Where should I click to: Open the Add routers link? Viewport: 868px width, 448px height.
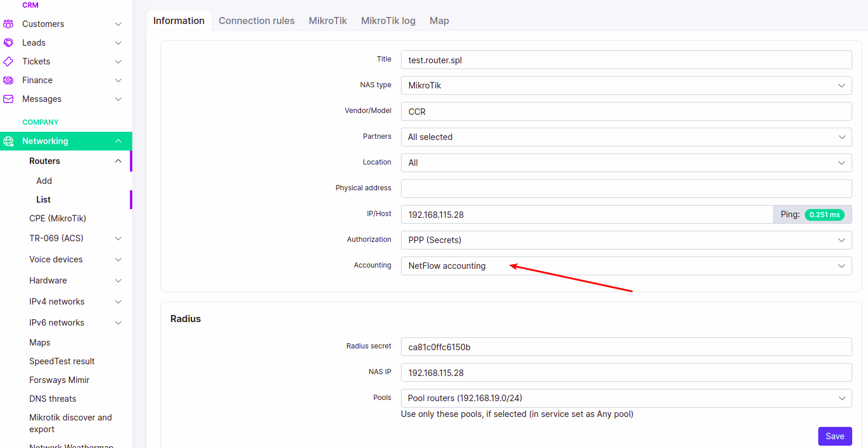(x=44, y=180)
